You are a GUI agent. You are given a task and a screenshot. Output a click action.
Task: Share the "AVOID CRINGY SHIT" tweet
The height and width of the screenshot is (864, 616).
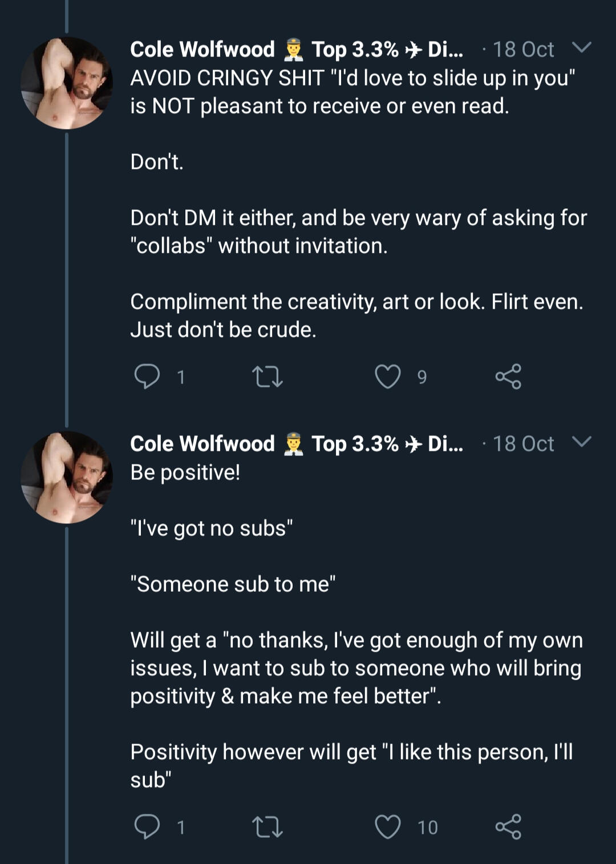(508, 377)
